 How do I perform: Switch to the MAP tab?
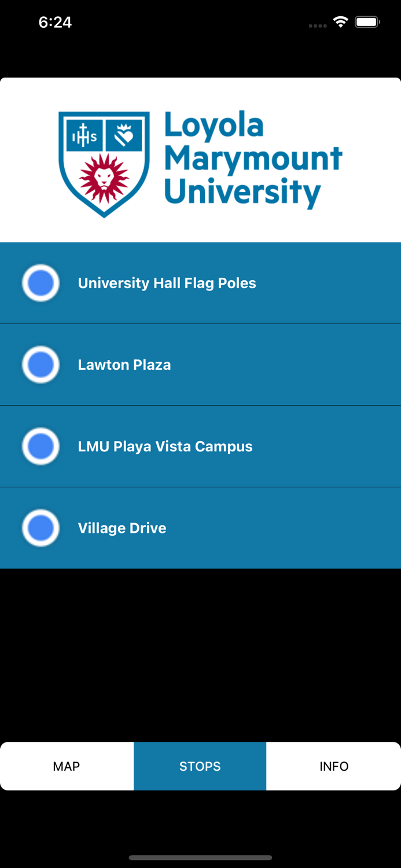[67, 766]
